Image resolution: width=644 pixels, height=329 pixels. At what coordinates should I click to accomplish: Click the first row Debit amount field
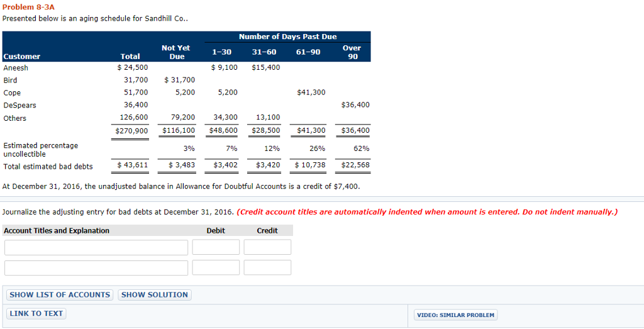[x=216, y=247]
